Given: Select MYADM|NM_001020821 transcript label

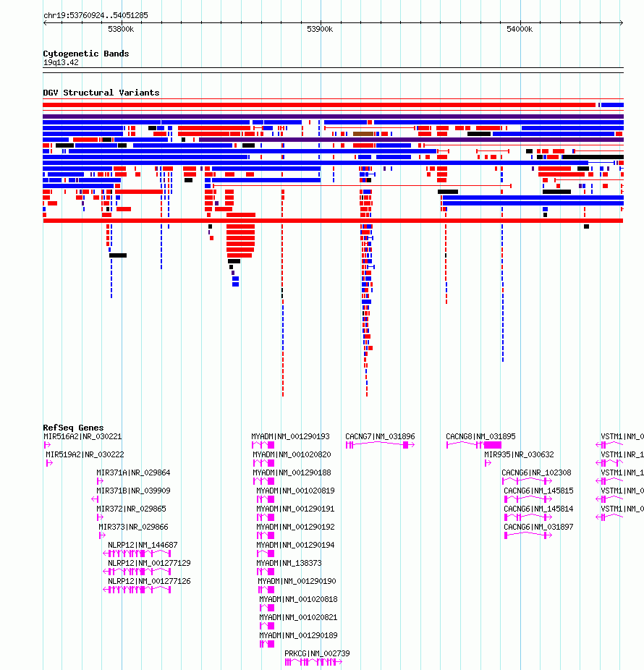Looking at the screenshot, I should click(x=298, y=617).
